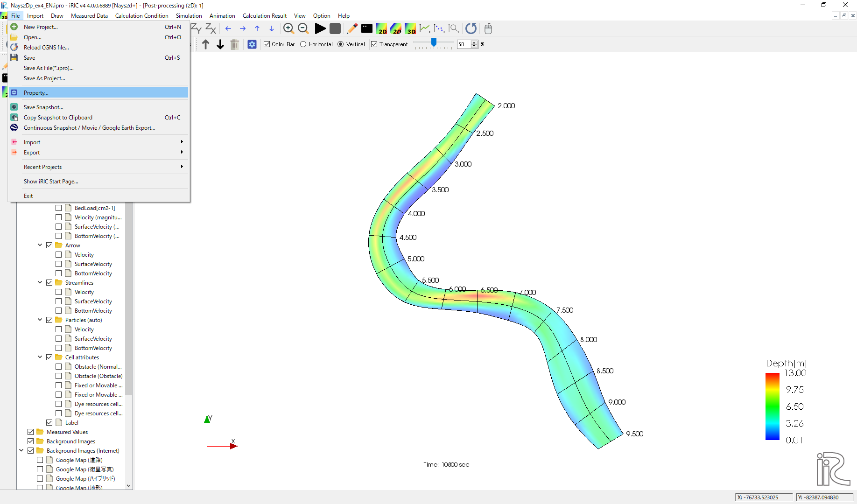
Task: Toggle the Color Bar checkbox
Action: (267, 44)
